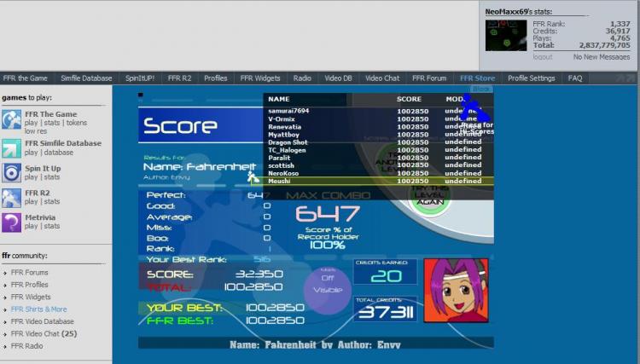Open Profile Settings in the nav bar
Image resolution: width=640 pixels, height=364 pixels.
[x=532, y=78]
